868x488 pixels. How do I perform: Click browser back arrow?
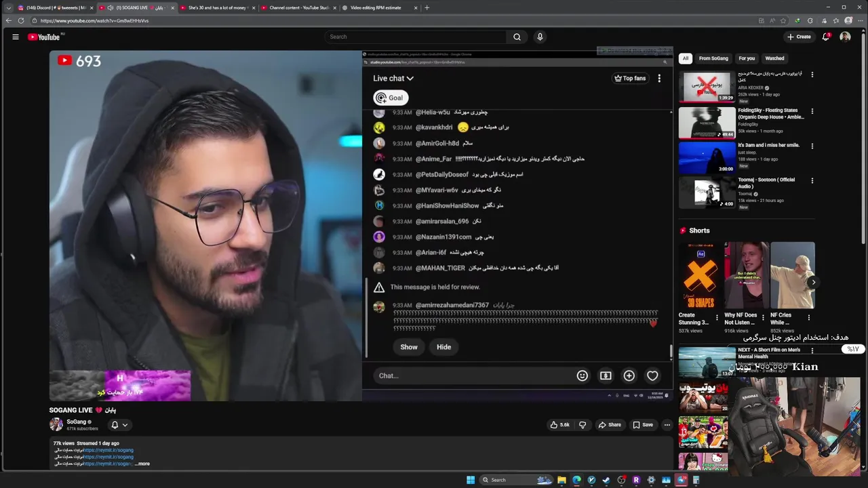coord(8,20)
